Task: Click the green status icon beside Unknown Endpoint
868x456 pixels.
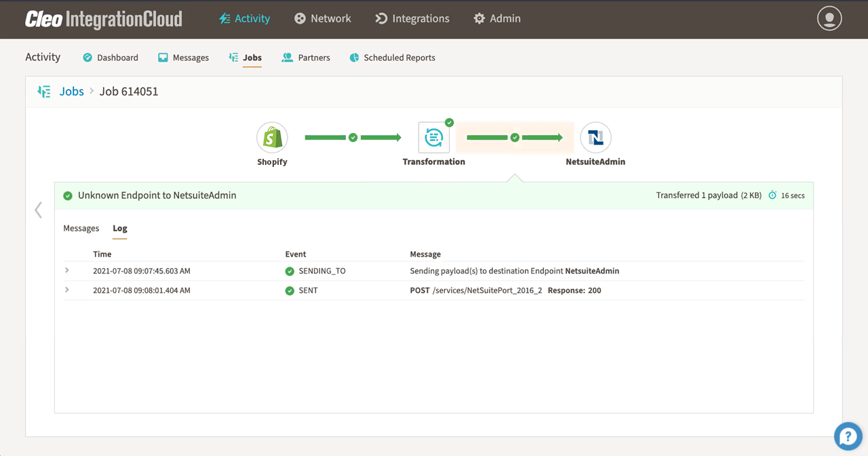Action: coord(68,195)
